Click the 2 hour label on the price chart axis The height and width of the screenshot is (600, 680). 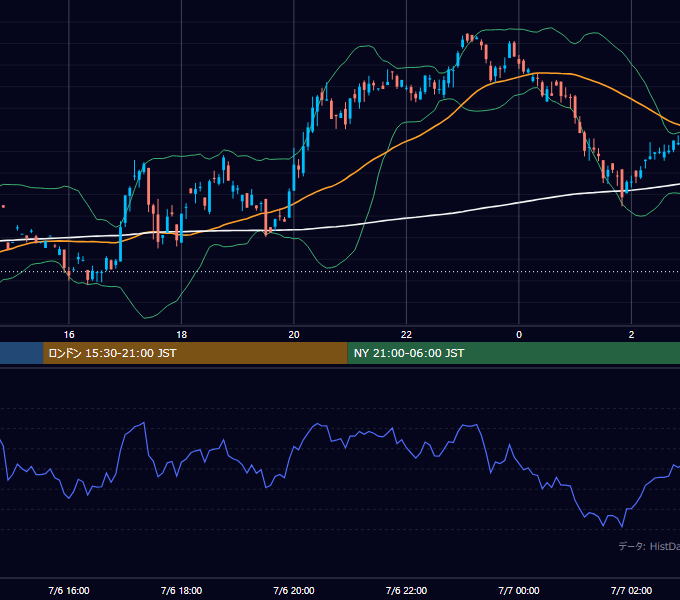coord(631,335)
